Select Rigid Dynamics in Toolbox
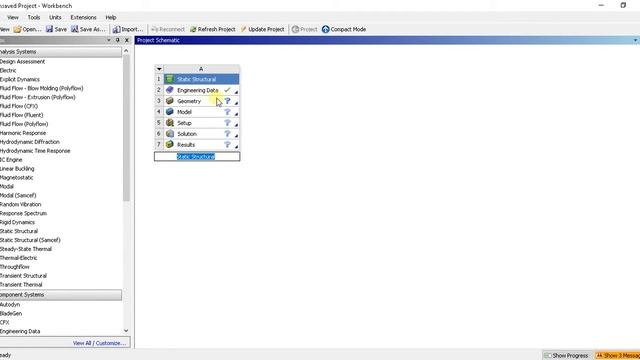The width and height of the screenshot is (640, 360). click(17, 222)
